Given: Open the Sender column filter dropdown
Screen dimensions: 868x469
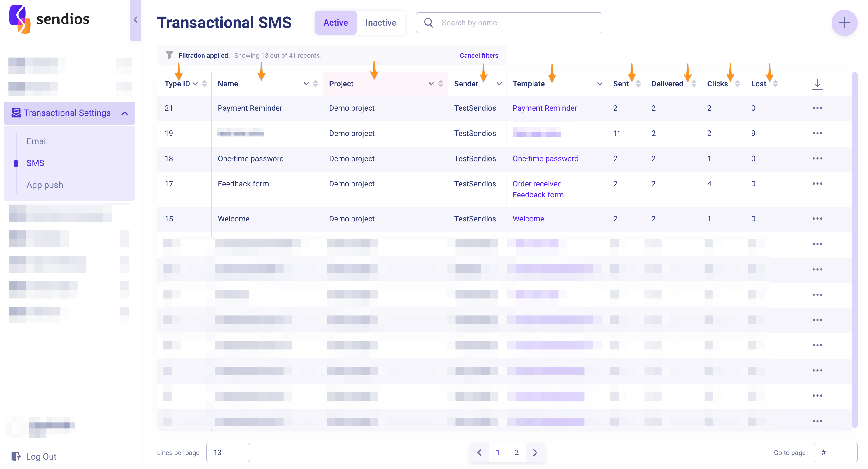Looking at the screenshot, I should click(x=499, y=84).
